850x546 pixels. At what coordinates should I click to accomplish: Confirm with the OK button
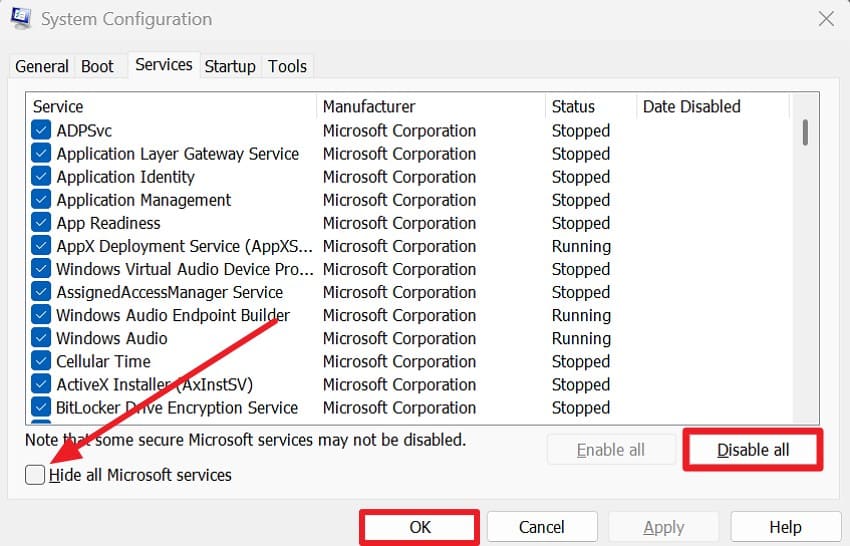click(x=420, y=527)
